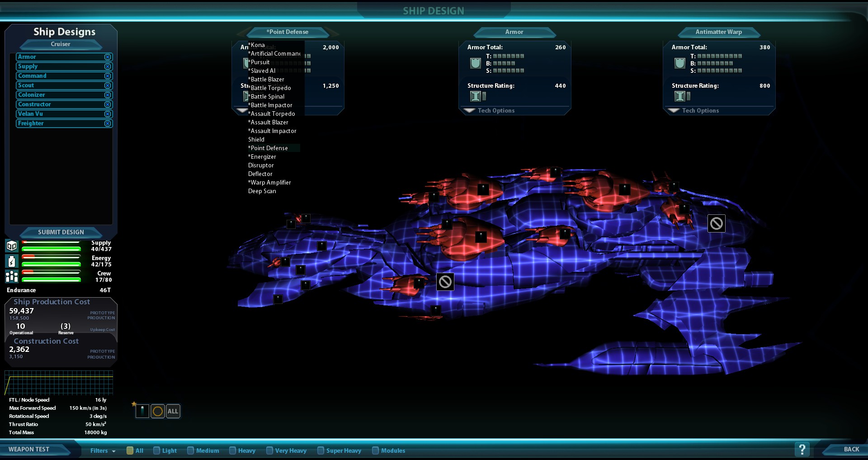
Task: Delete the Supply ship design
Action: point(108,66)
